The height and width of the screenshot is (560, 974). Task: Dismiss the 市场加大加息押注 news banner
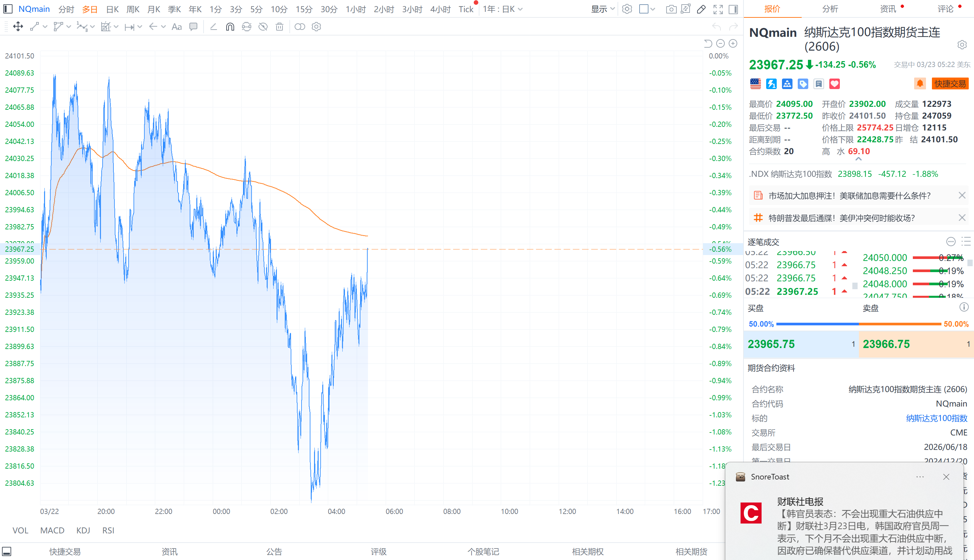click(x=962, y=196)
